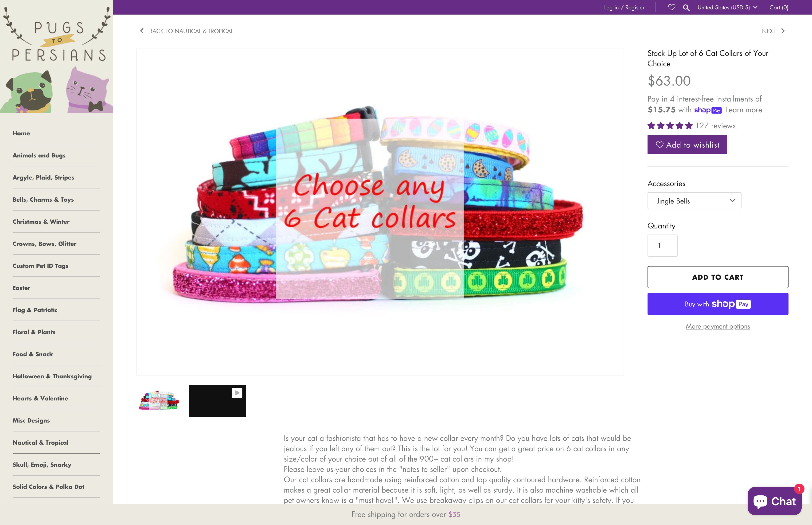Open the wishlist heart icon in header

[x=671, y=8]
